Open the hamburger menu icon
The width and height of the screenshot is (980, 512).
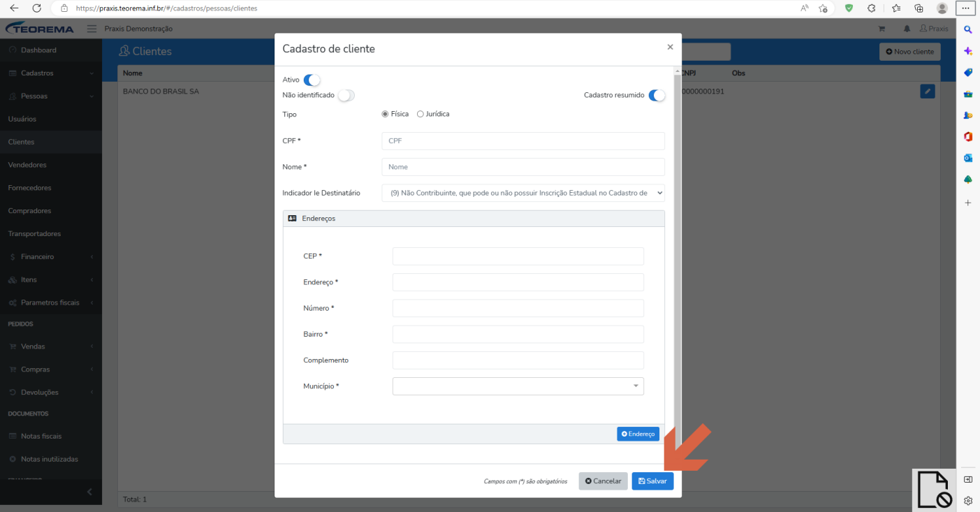point(92,29)
